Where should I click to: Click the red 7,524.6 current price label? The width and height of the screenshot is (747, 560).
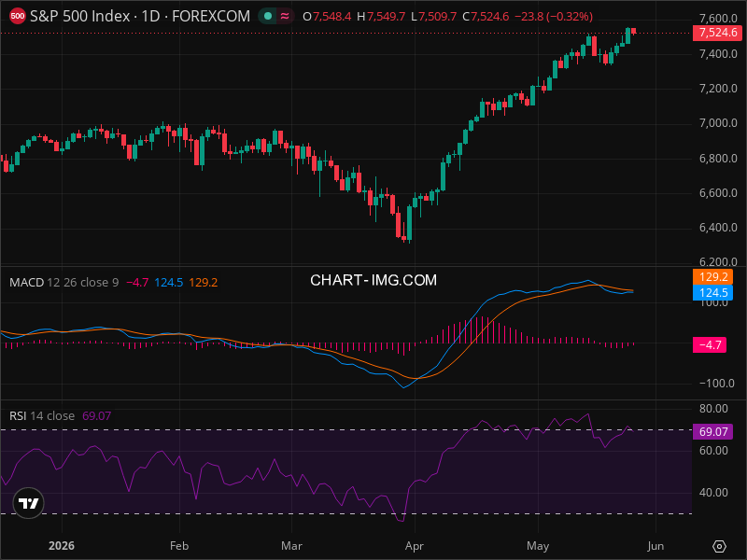point(717,33)
